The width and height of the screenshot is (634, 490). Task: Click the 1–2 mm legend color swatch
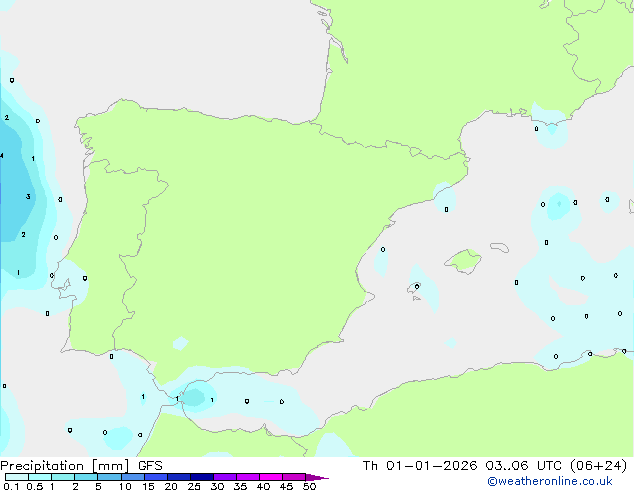(63, 477)
